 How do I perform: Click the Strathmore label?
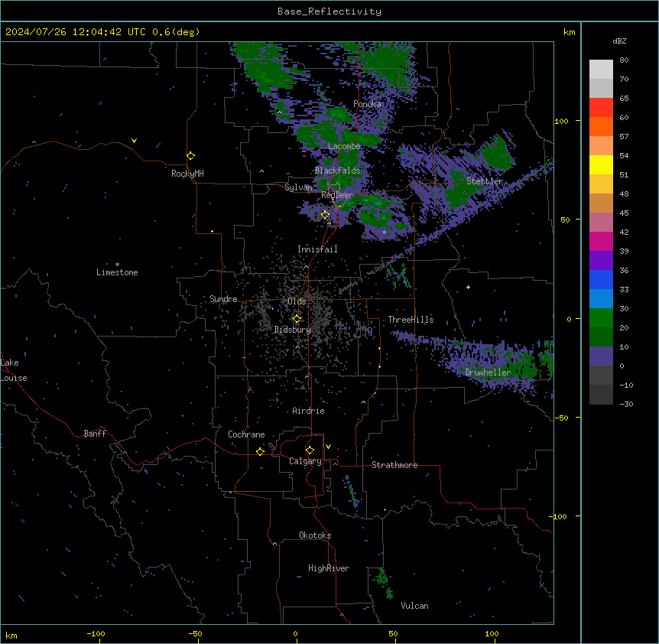pos(394,465)
